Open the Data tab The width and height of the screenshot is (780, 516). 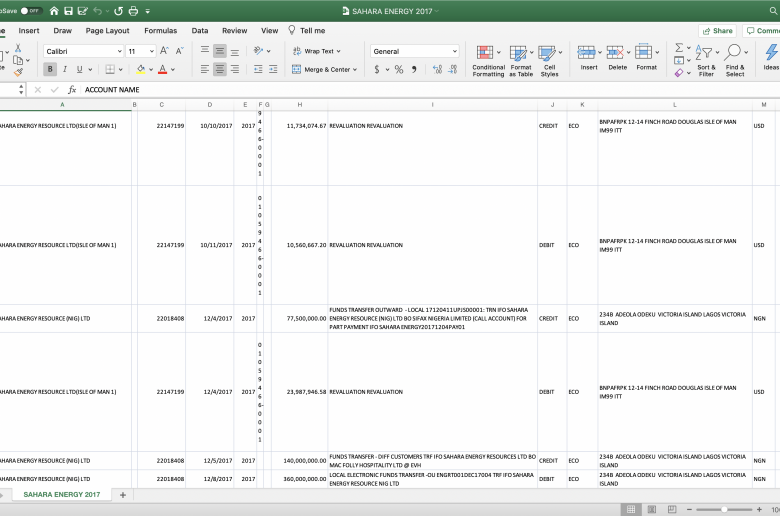[x=200, y=30]
